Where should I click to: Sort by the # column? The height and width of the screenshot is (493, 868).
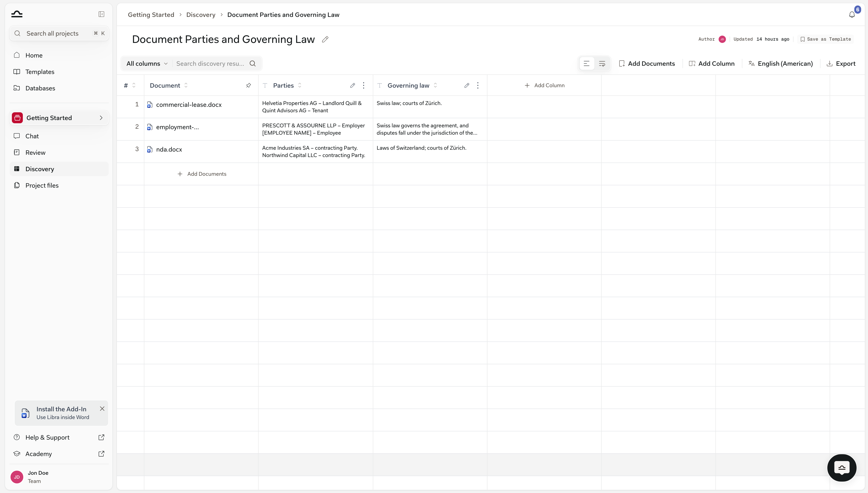(x=134, y=85)
